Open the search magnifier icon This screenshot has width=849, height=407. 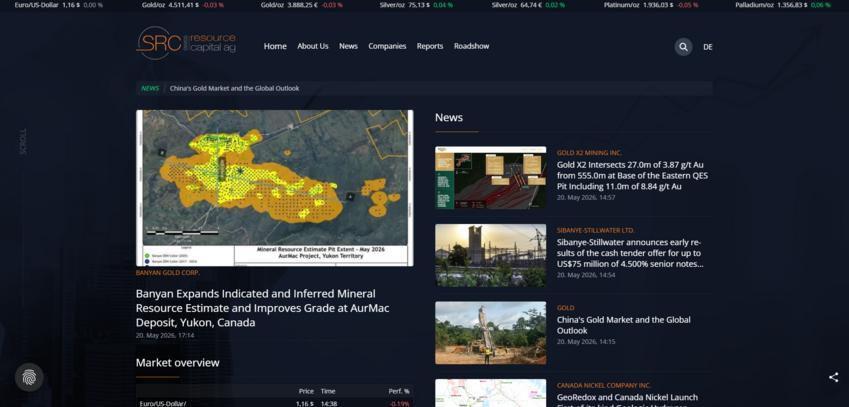click(x=683, y=47)
